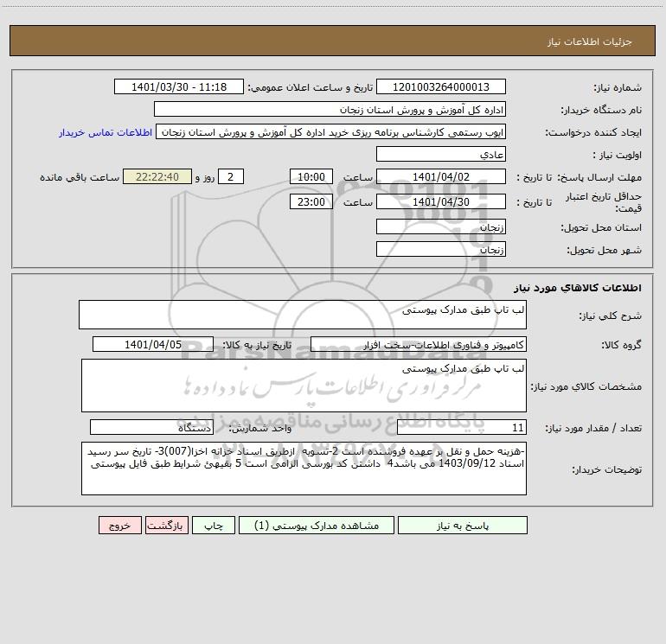Image resolution: width=666 pixels, height=644 pixels.
Task: Click the label حداقل تاریخ اعتبار قیمت
Action: [x=604, y=202]
